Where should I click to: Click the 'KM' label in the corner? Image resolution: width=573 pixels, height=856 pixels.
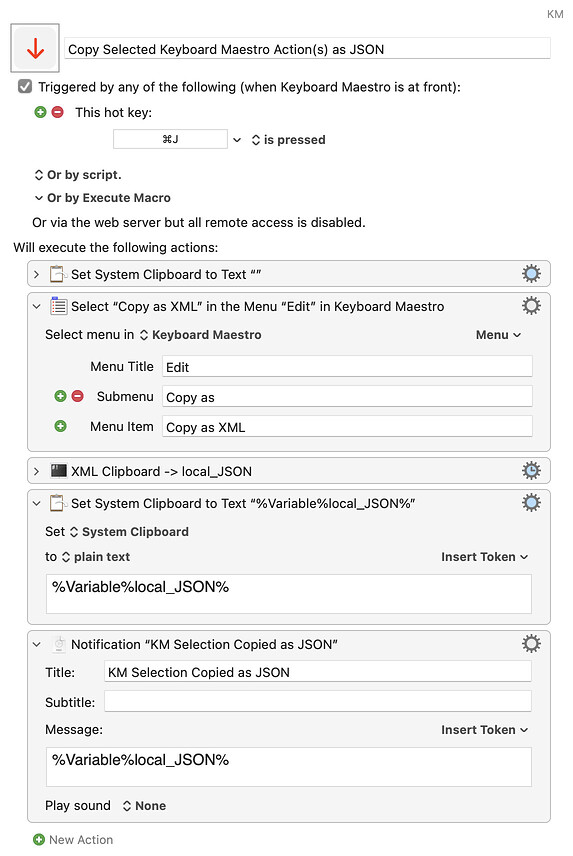(555, 14)
